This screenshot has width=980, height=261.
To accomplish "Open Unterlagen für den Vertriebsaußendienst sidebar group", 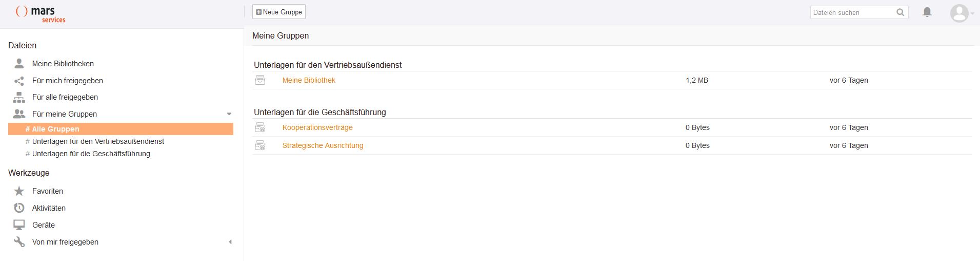I will tap(98, 141).
